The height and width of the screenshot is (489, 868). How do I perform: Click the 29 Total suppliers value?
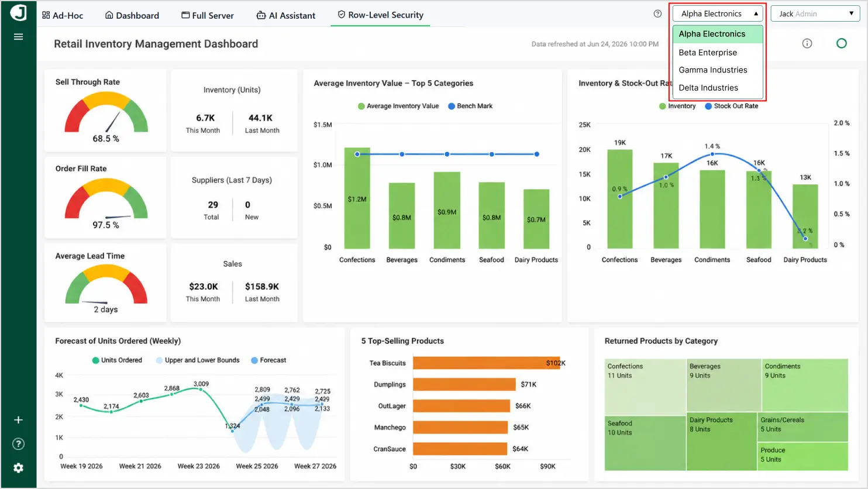[213, 205]
